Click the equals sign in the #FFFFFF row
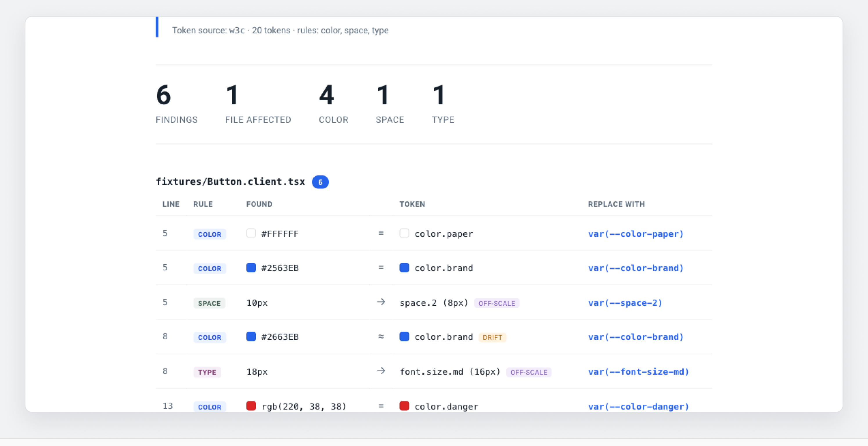 [381, 233]
